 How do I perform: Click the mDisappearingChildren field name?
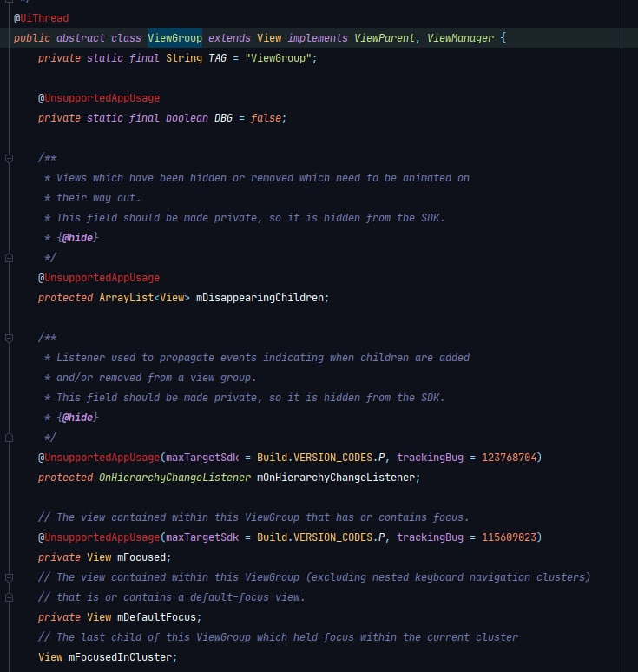(260, 298)
